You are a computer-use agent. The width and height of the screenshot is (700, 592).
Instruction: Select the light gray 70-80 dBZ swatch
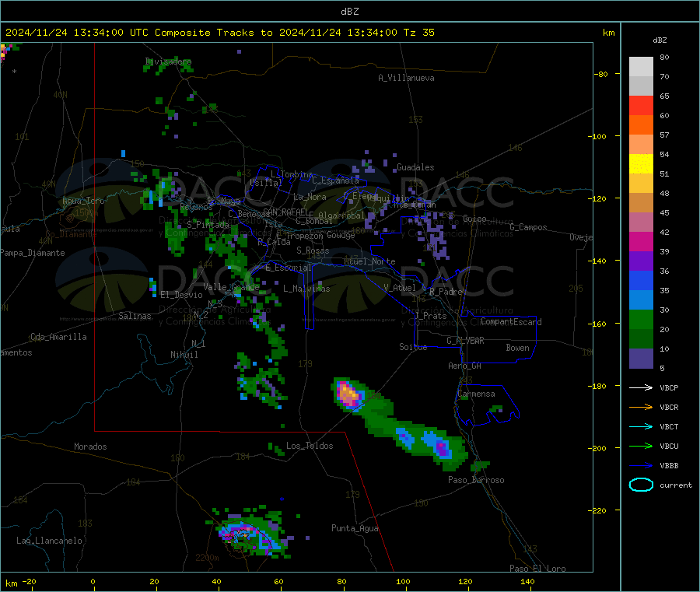point(641,67)
